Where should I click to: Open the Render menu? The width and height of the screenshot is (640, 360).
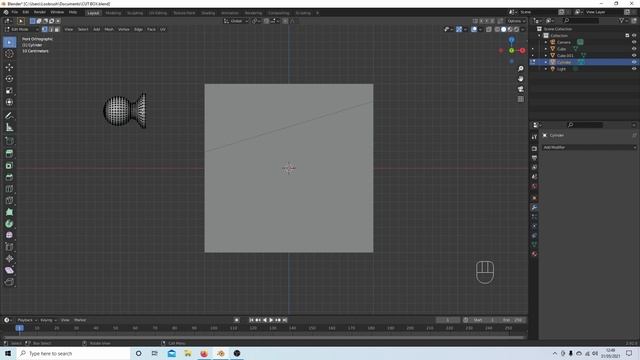40,12
